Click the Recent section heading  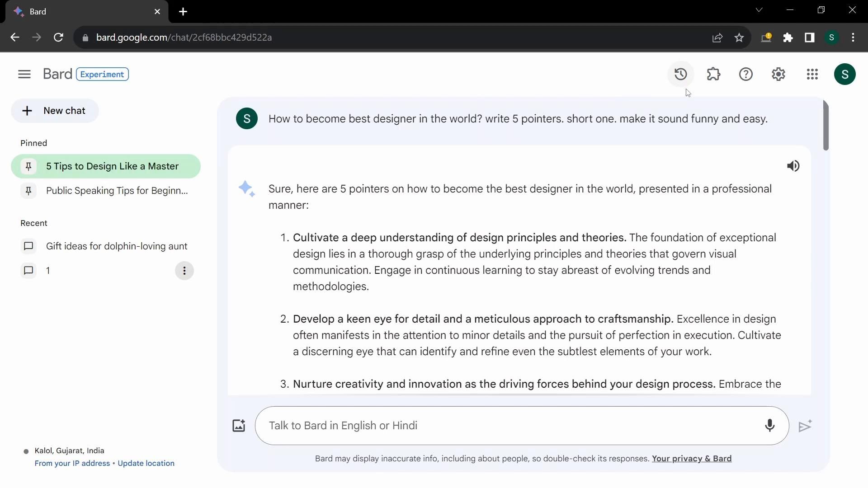(34, 223)
